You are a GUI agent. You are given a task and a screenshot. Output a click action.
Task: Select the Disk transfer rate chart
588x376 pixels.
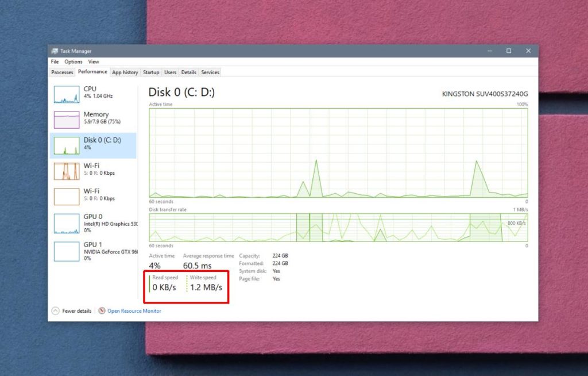pyautogui.click(x=338, y=227)
